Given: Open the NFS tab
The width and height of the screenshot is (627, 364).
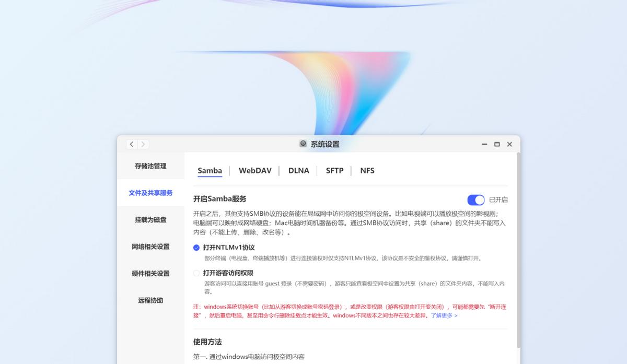Looking at the screenshot, I should point(367,170).
